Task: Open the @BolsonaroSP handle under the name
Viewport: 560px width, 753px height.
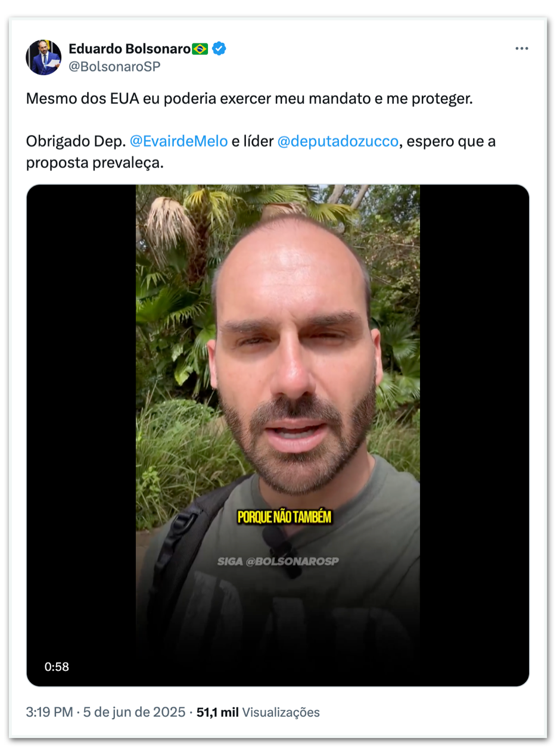Action: (114, 66)
